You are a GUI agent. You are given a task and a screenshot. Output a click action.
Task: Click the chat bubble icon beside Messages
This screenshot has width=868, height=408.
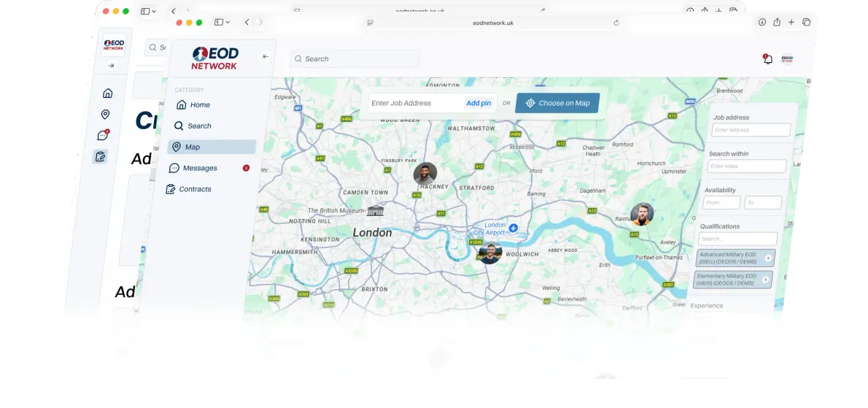pyautogui.click(x=174, y=168)
